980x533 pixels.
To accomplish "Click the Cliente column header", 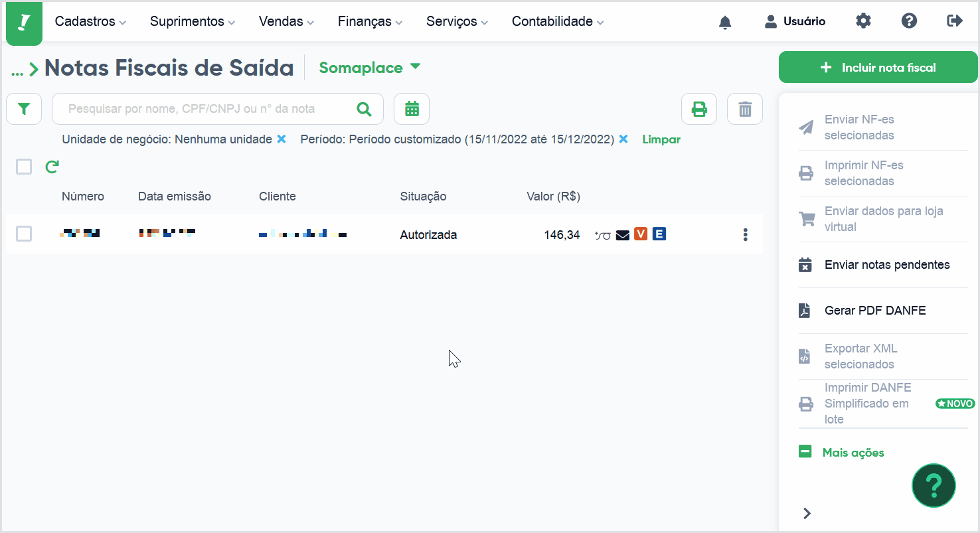I will [x=278, y=196].
